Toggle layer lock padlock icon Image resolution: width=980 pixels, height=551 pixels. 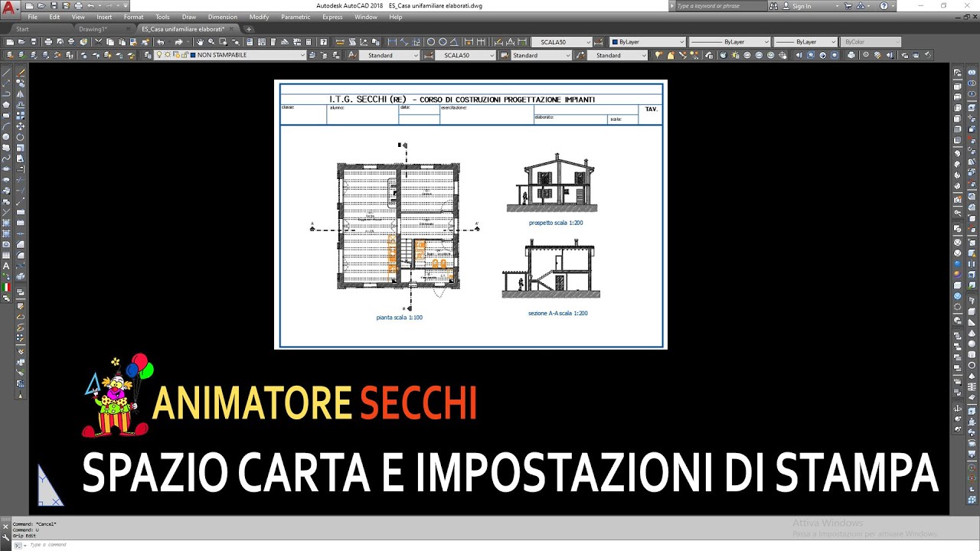(x=184, y=55)
